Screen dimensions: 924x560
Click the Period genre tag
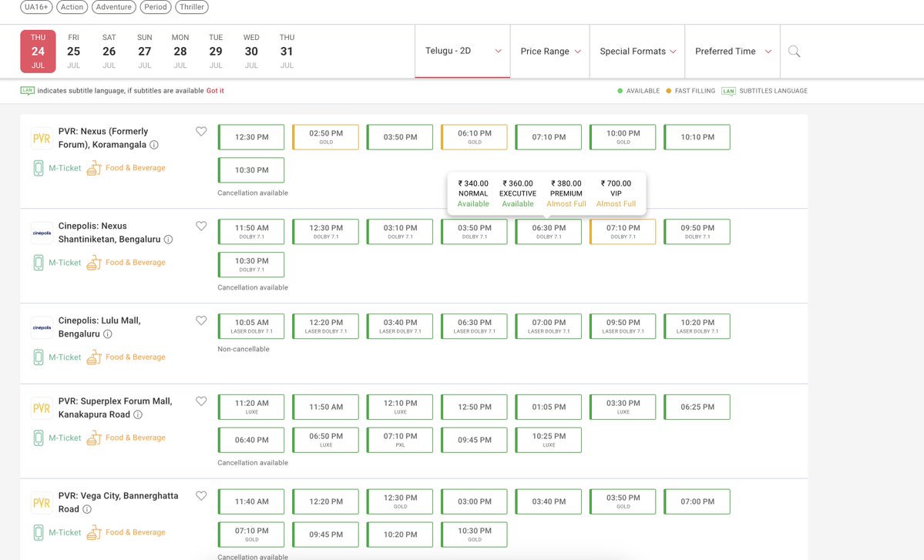pyautogui.click(x=156, y=7)
